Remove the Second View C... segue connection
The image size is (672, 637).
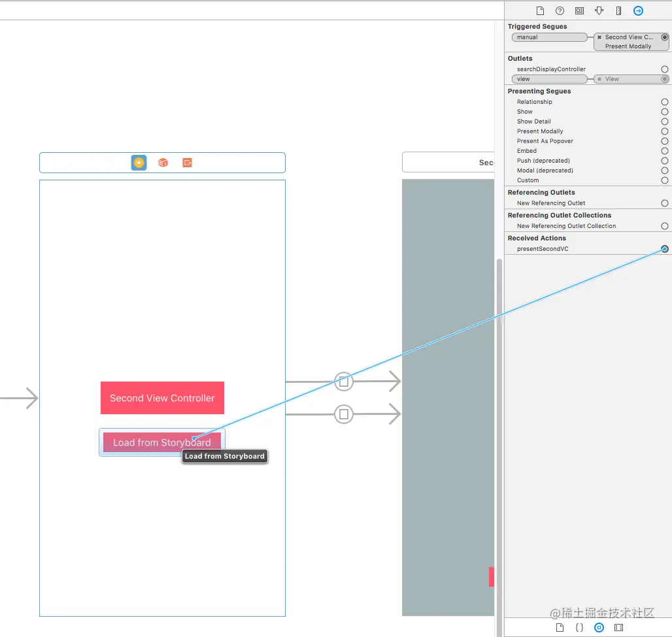coord(599,37)
